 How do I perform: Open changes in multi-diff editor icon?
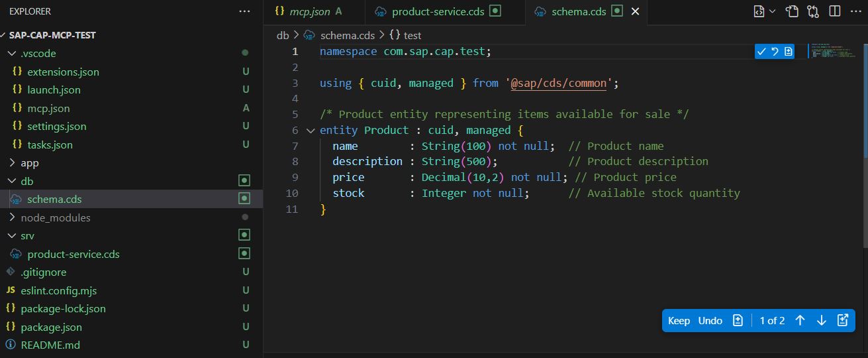(x=843, y=321)
